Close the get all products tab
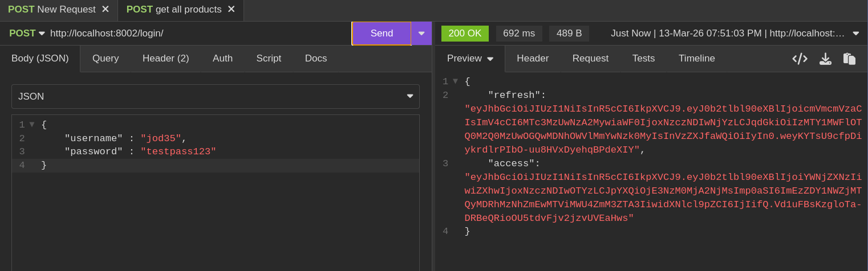Viewport: 868px width, 271px height. point(231,9)
